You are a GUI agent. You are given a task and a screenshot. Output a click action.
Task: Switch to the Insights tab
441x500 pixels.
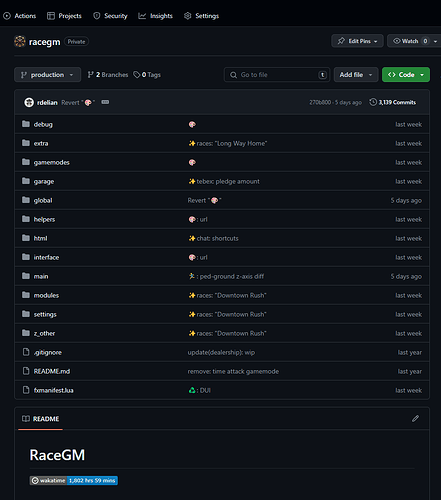point(156,16)
